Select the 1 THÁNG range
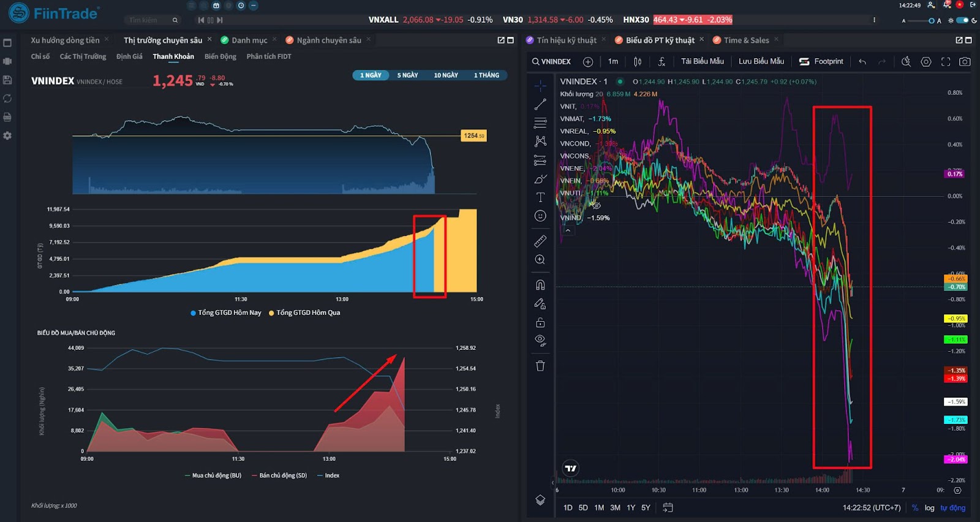The width and height of the screenshot is (980, 522). coord(486,75)
